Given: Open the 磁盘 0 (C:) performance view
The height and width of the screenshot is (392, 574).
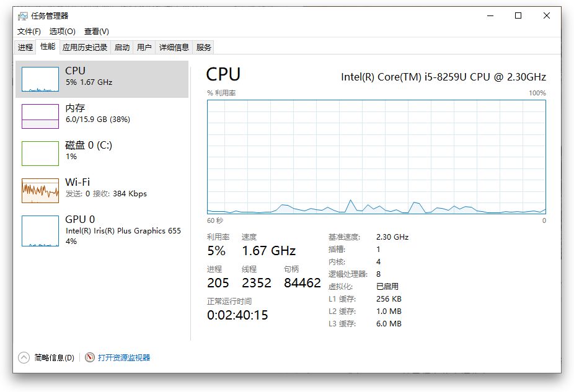Looking at the screenshot, I should coord(90,150).
